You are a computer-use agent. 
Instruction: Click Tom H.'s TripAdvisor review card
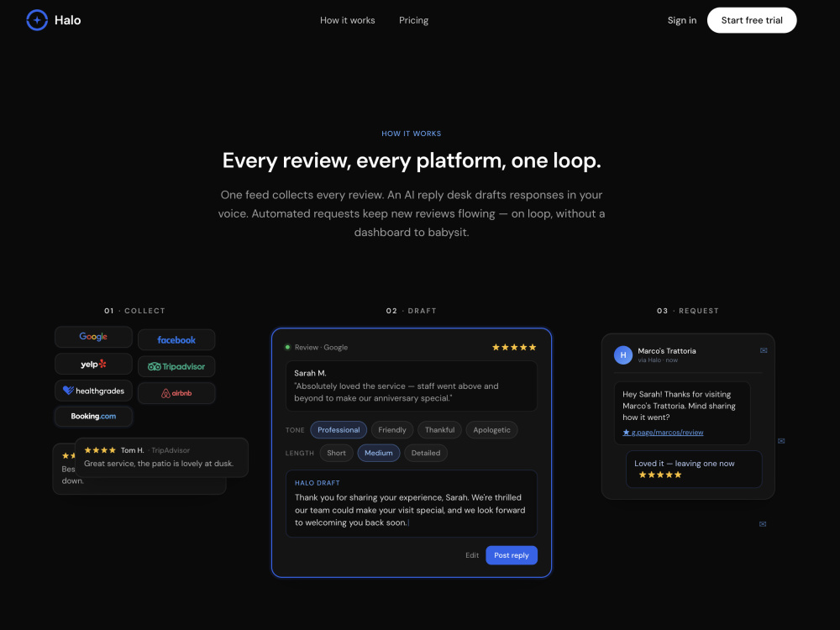pos(162,458)
